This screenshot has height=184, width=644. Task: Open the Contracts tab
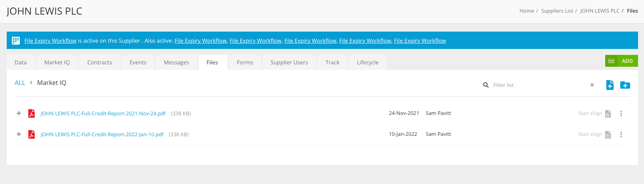coord(100,62)
